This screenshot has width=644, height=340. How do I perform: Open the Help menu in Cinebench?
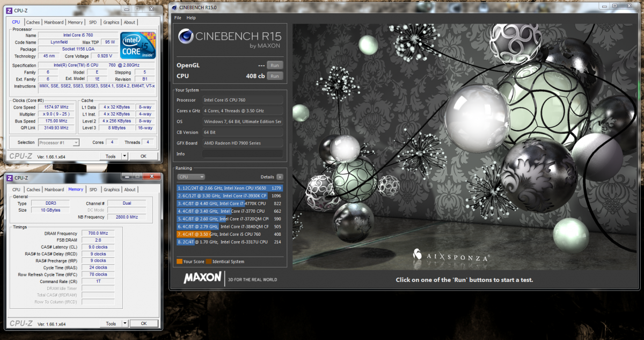(x=191, y=18)
